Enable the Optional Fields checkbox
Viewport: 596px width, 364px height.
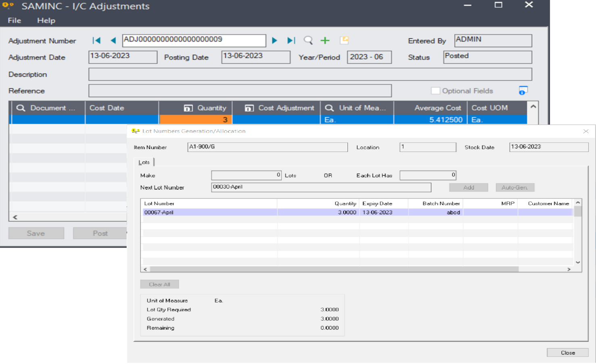436,91
